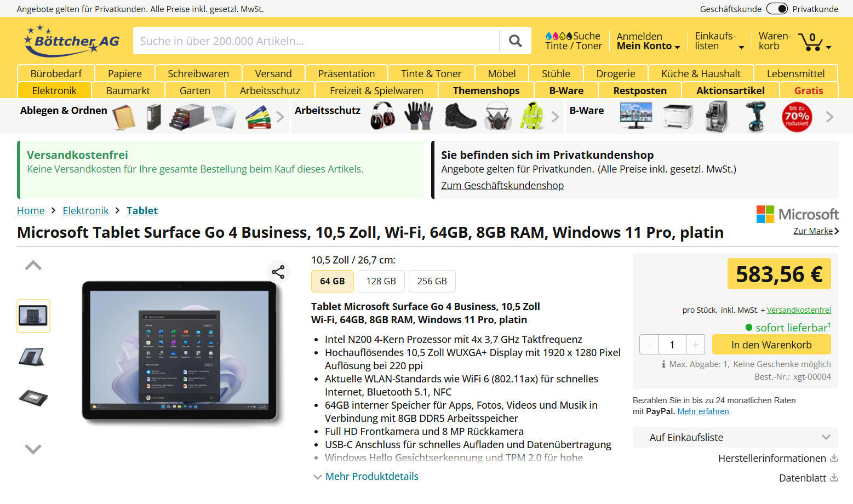
Task: Expand the Auf Einkaufsliste dropdown
Action: point(735,437)
